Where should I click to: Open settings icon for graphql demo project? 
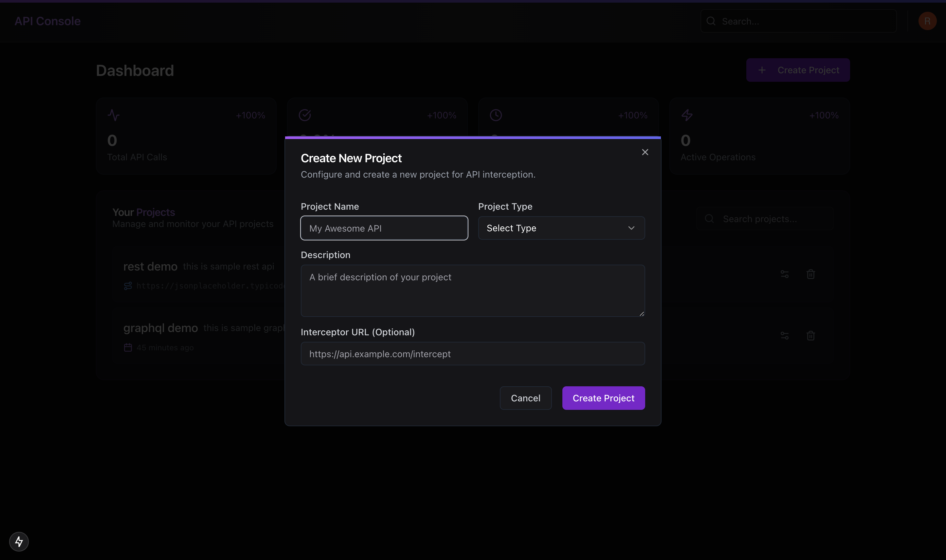click(x=784, y=336)
